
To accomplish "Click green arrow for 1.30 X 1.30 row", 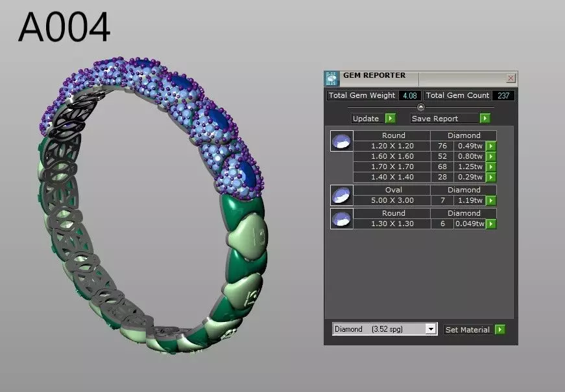I will (x=491, y=224).
